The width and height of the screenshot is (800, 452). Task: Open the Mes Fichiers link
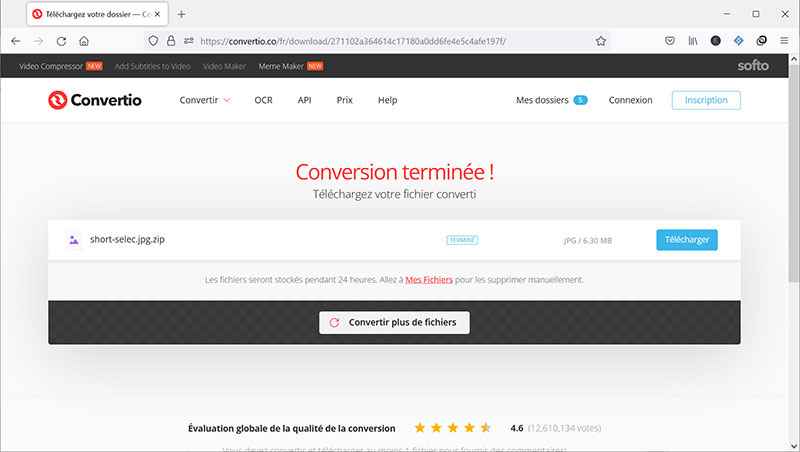[x=429, y=280]
